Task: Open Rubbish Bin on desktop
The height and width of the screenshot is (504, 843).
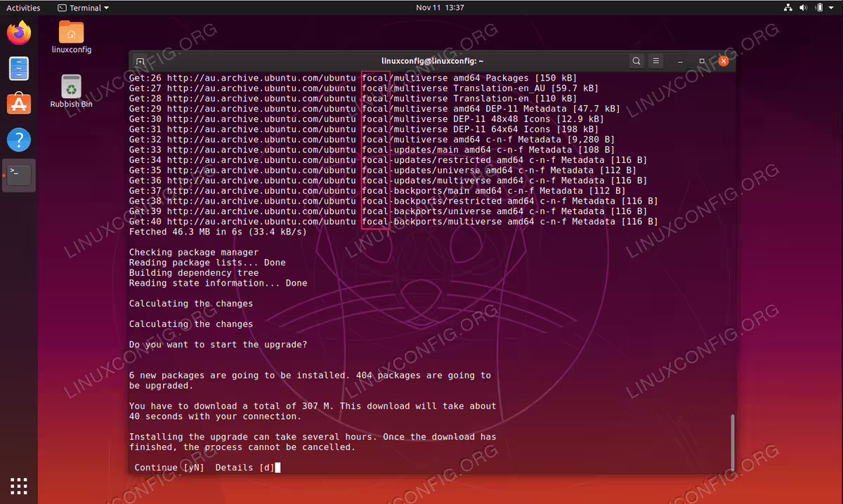Action: pos(71,91)
